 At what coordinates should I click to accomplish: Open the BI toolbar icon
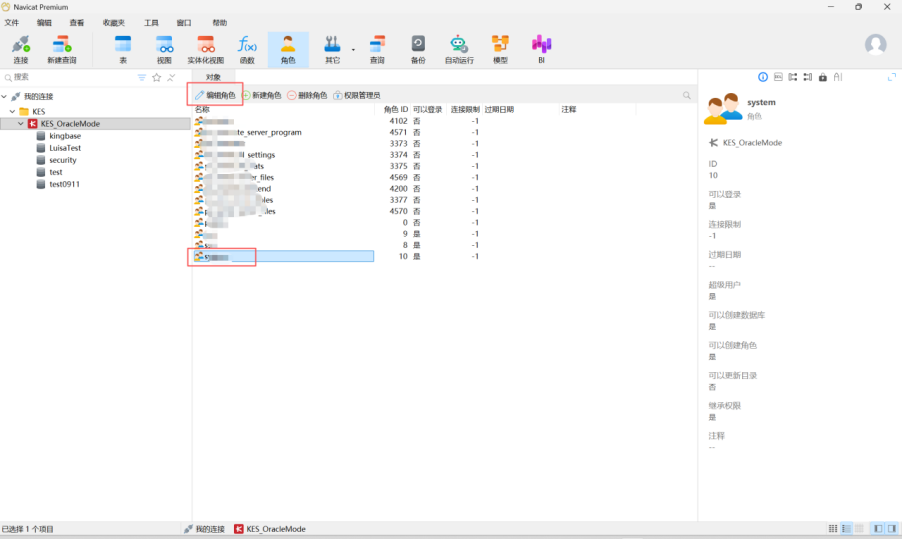(541, 48)
